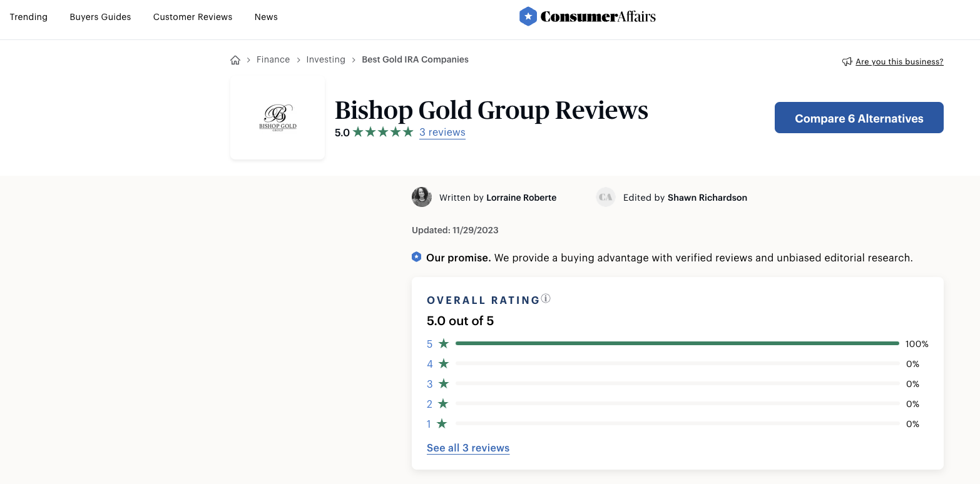Open the Buyers Guides menu

(100, 17)
